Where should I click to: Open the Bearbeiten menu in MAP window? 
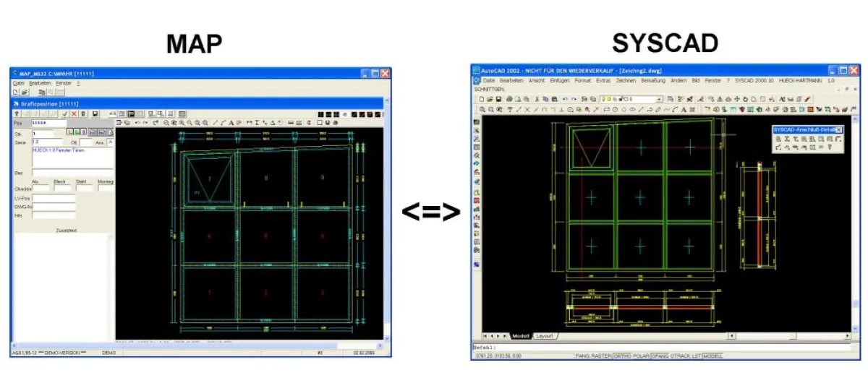tap(41, 83)
